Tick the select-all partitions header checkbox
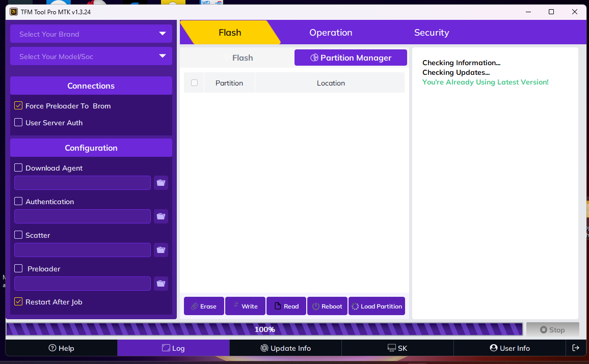 194,83
